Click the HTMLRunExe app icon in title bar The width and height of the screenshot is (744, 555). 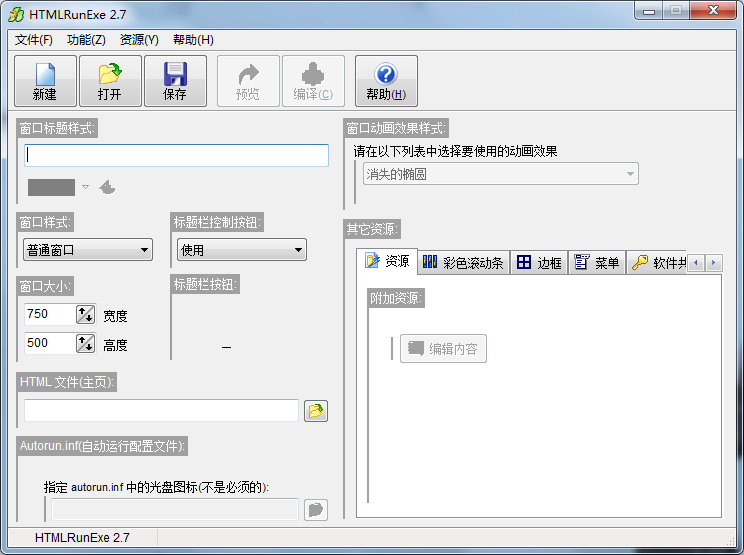pyautogui.click(x=17, y=15)
